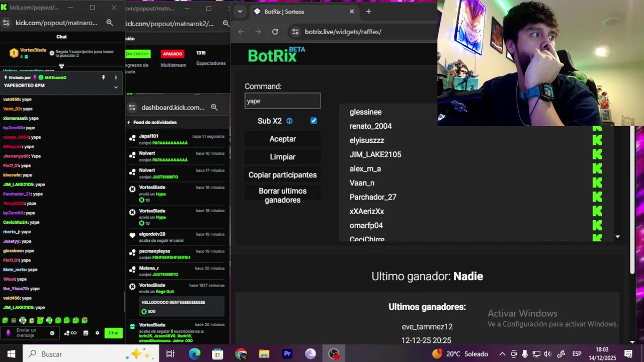Click the Limpiar button

coord(282,157)
